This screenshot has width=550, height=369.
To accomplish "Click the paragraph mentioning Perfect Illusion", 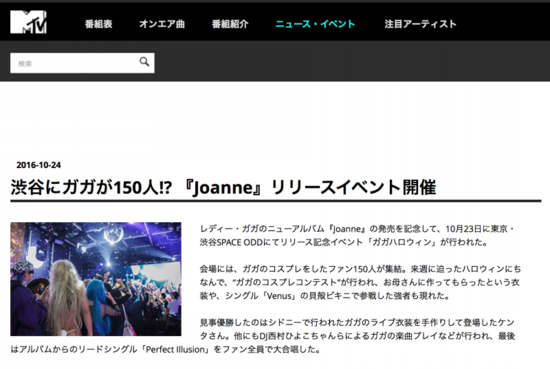I will pyautogui.click(x=263, y=336).
